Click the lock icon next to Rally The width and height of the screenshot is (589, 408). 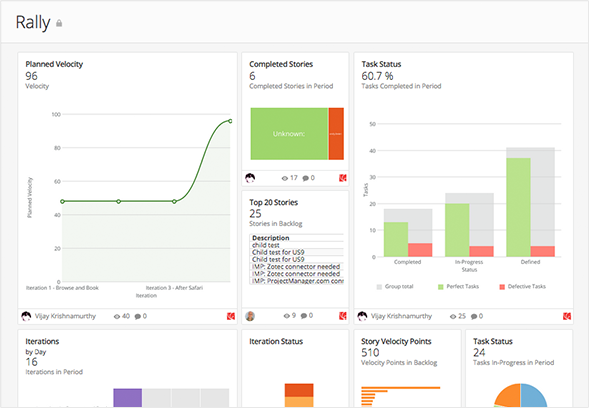click(59, 23)
